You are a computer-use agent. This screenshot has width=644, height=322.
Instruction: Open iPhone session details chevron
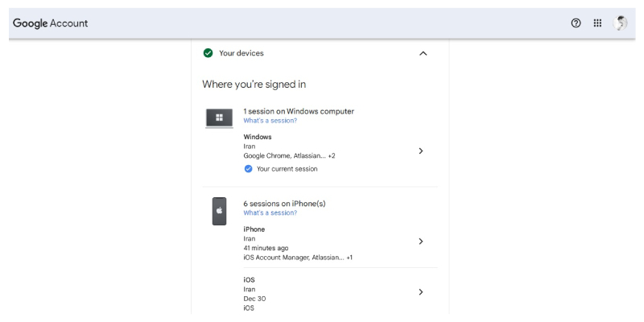(x=420, y=241)
